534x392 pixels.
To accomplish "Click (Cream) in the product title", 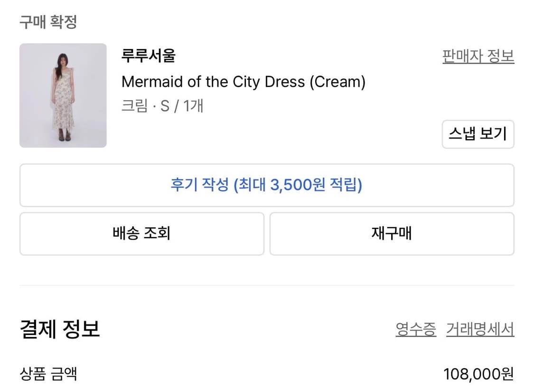I will point(337,82).
